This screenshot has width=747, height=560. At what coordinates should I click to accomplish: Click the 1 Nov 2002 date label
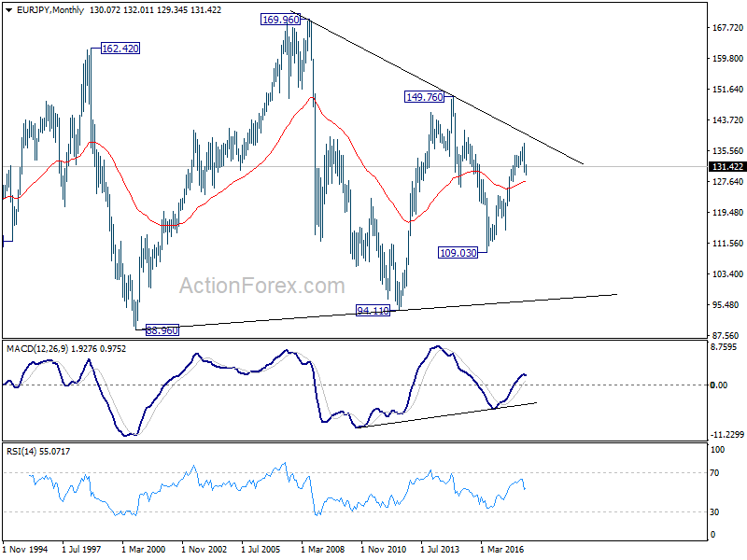click(x=204, y=549)
